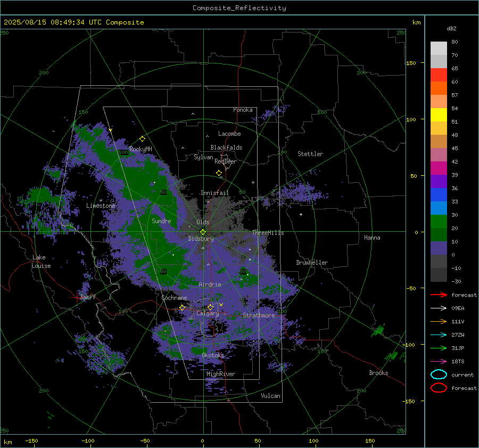
Task: Click the -150 tick on bottom km axis
Action: click(x=32, y=441)
